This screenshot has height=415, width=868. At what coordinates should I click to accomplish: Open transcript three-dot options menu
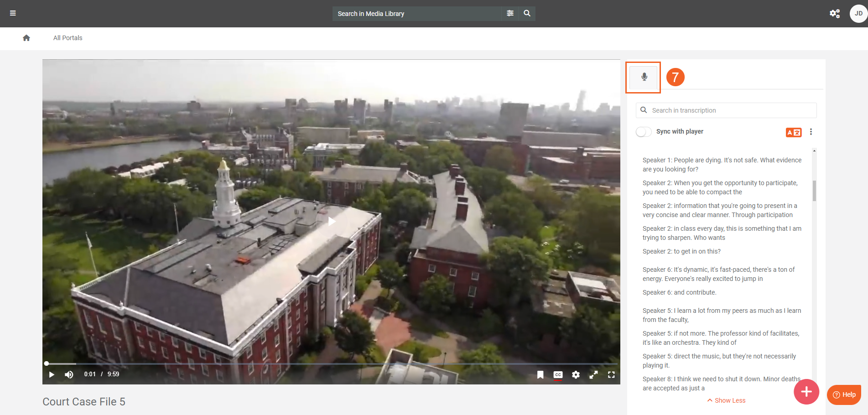(x=811, y=132)
